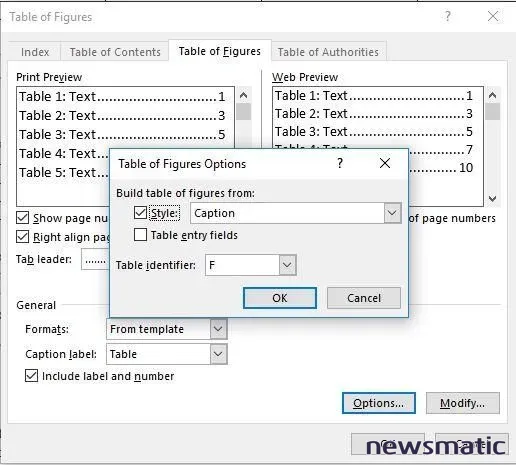516x465 pixels.
Task: Switch to the Index tab
Action: (x=35, y=52)
